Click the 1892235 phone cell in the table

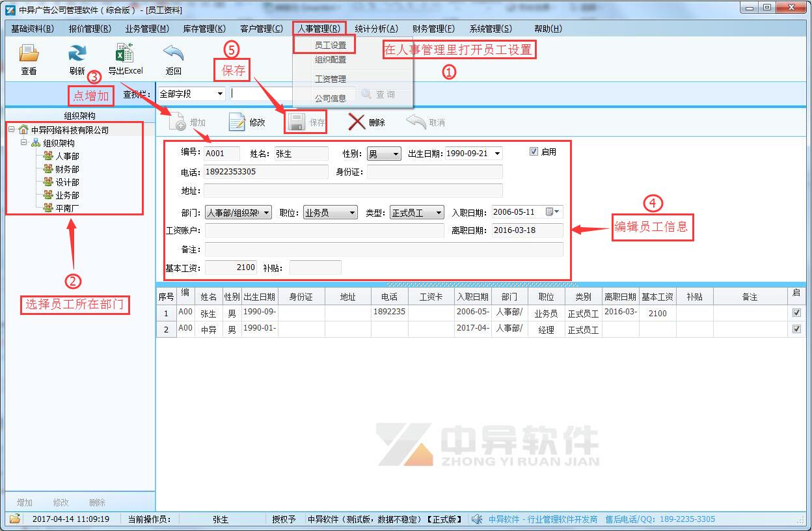390,312
